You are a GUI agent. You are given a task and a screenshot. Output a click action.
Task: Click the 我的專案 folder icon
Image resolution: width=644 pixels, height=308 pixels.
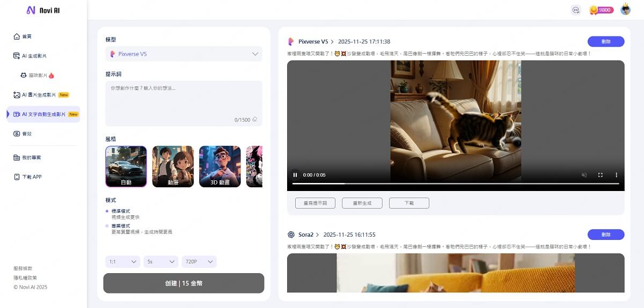pos(17,158)
